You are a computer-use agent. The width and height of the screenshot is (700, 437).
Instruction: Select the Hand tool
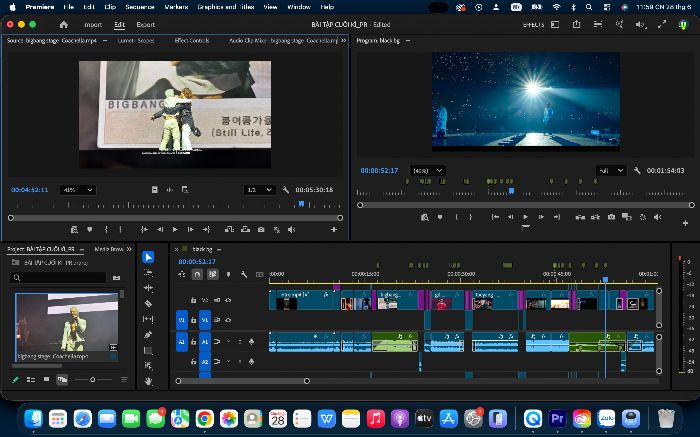pos(148,381)
